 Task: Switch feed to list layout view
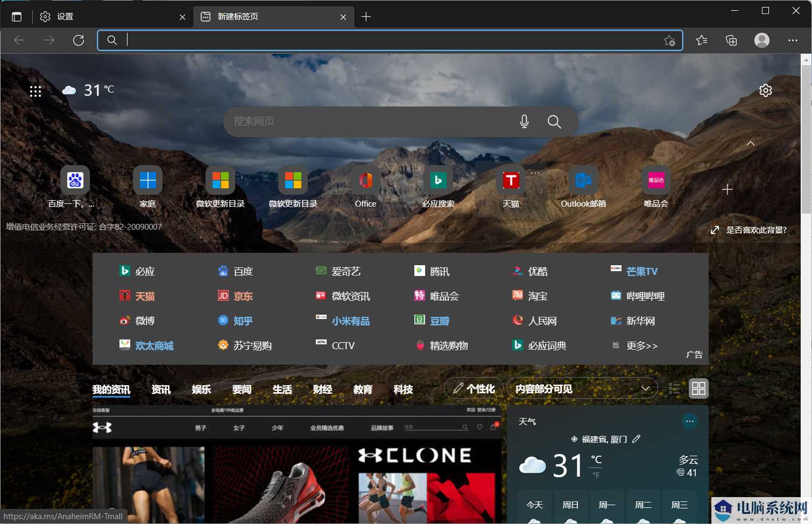(x=674, y=388)
